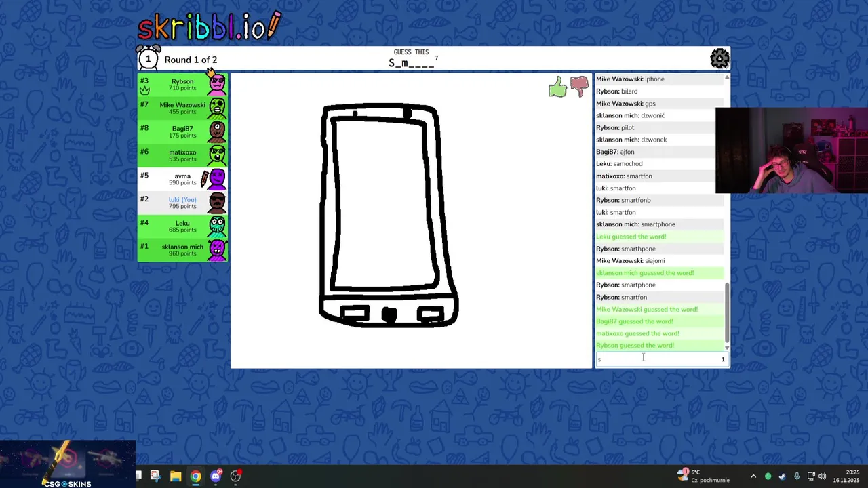This screenshot has width=868, height=488.
Task: Open File Explorer folder in taskbar
Action: [x=176, y=476]
